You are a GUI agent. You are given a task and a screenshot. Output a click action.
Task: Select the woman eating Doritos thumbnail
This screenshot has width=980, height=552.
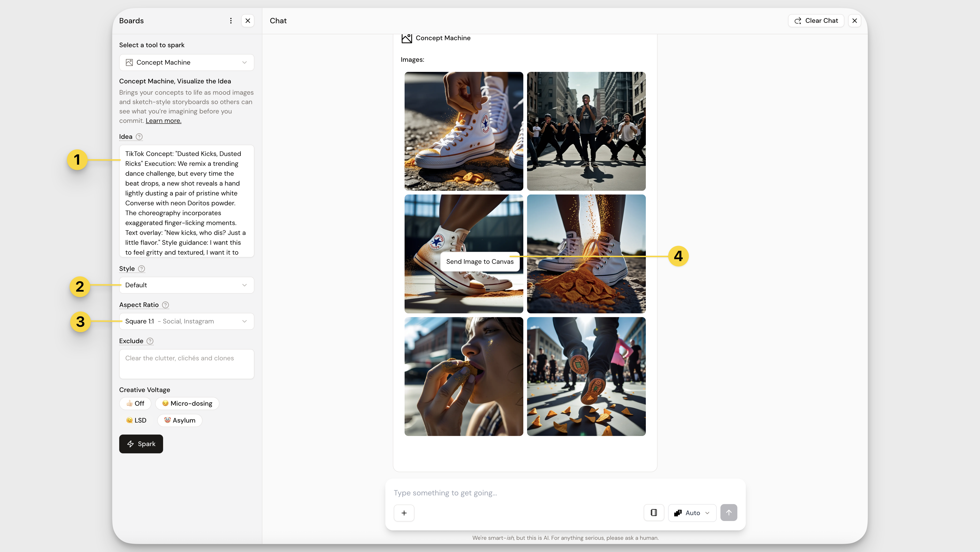pyautogui.click(x=463, y=377)
